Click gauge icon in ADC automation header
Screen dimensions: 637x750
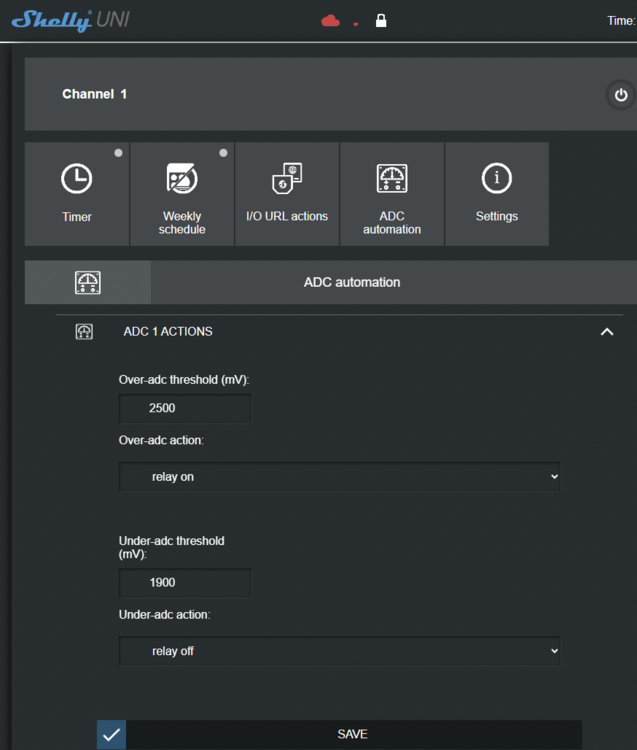tap(88, 283)
